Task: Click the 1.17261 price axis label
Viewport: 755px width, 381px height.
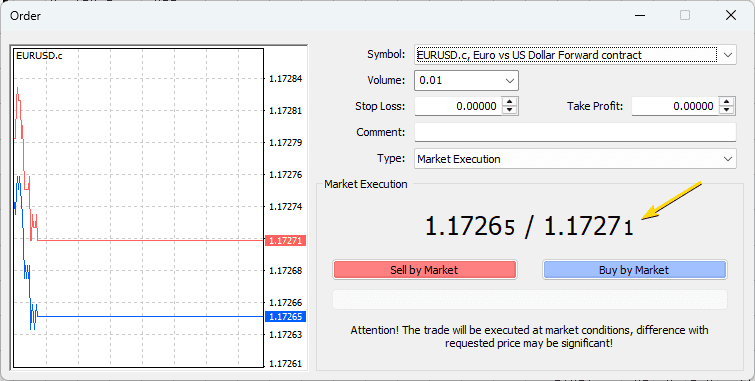Action: coord(286,364)
